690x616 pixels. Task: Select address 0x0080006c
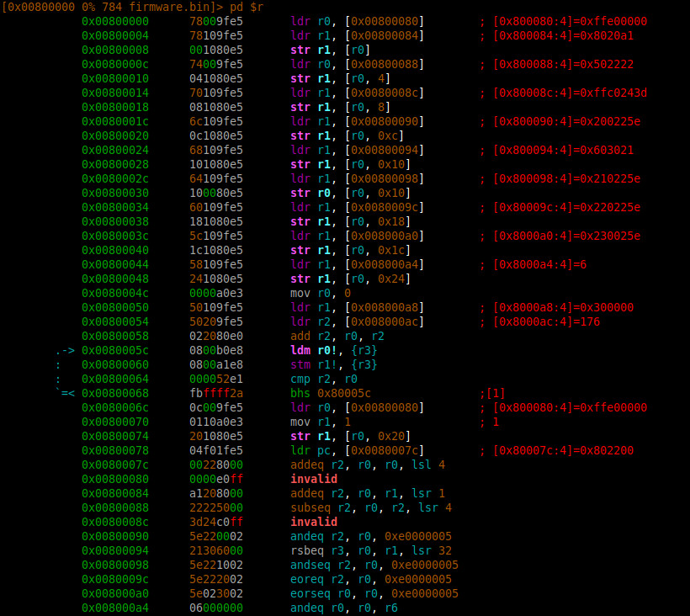(115, 407)
